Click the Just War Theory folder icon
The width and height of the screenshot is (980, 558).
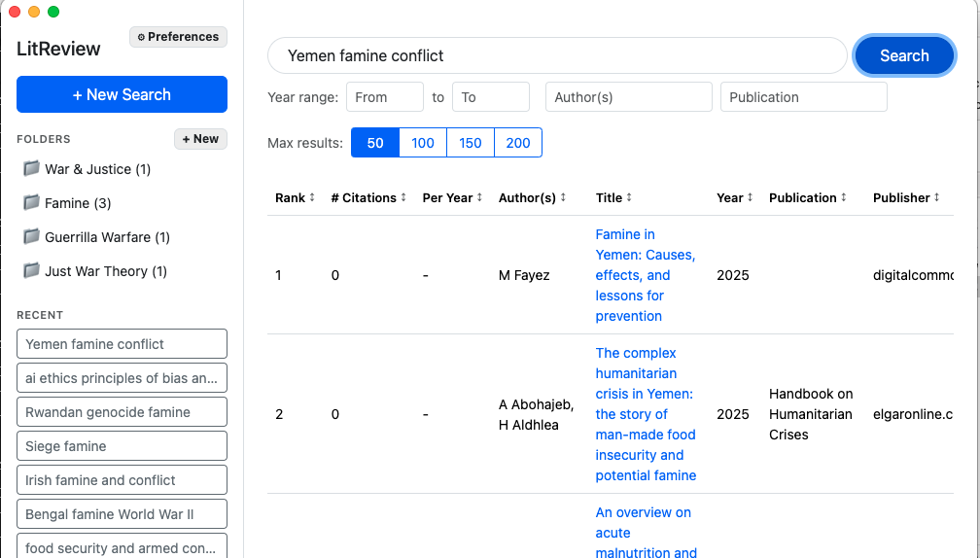pos(31,270)
